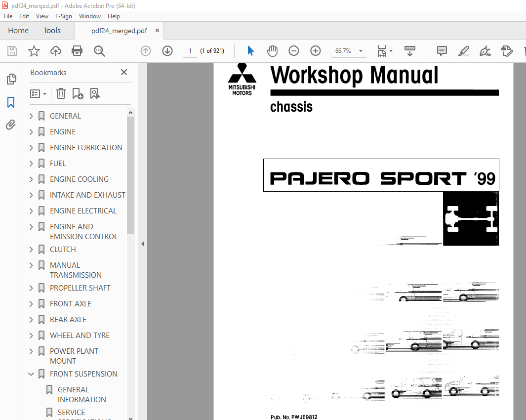The width and height of the screenshot is (526, 420).
Task: Click the bookmarks panel scrollbar thumb
Action: 130,175
